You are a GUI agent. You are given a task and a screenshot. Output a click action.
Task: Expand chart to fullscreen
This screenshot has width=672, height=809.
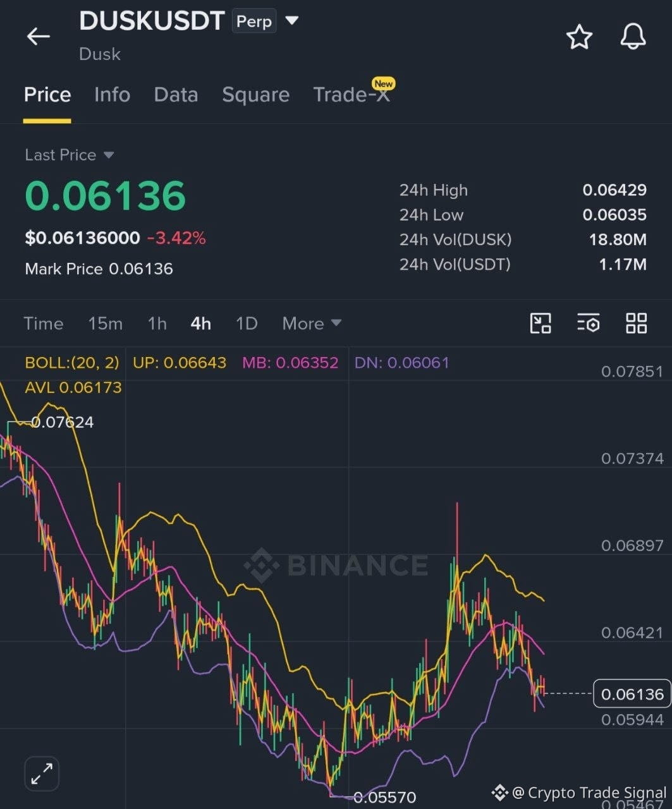[x=42, y=774]
